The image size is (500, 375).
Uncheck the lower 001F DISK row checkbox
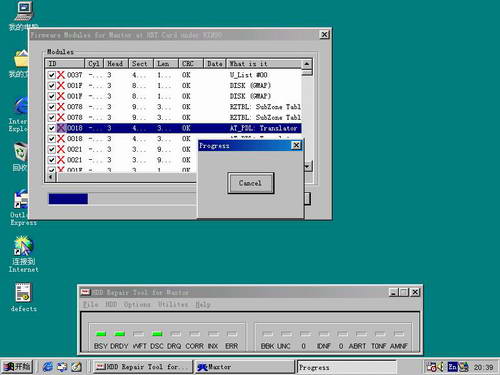point(52,96)
